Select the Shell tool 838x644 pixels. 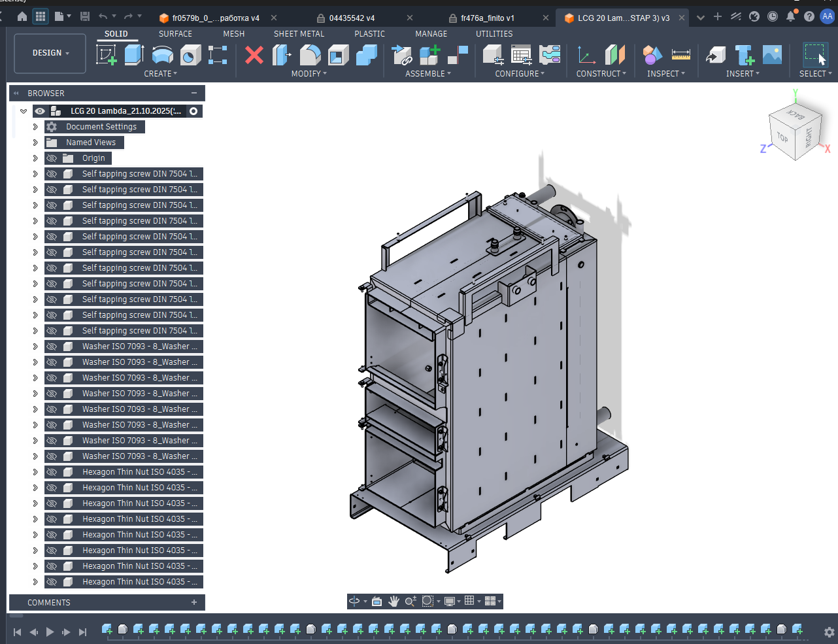[x=338, y=55]
